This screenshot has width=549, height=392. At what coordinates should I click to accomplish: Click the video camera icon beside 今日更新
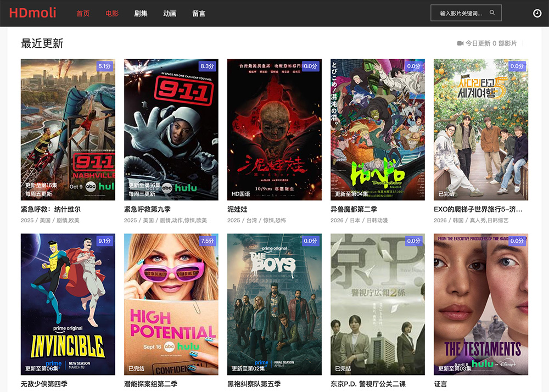pyautogui.click(x=460, y=43)
